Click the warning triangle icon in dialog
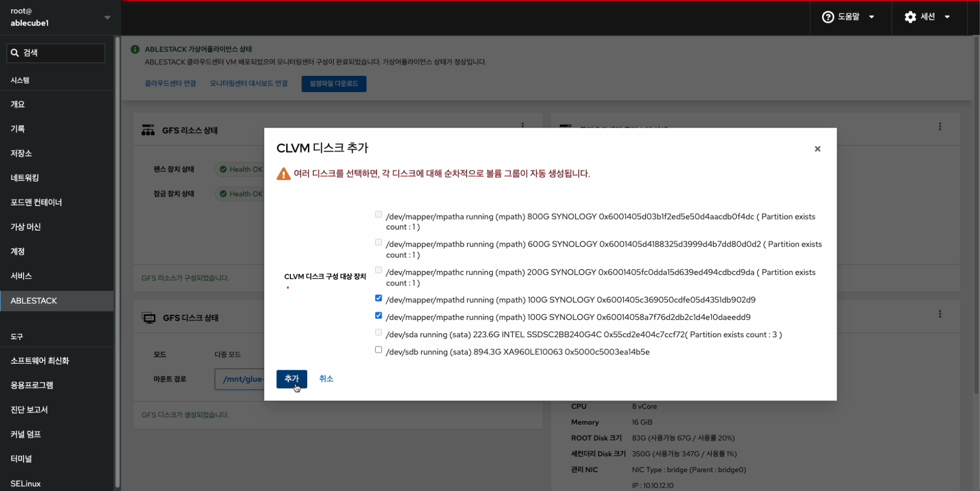980x491 pixels. pyautogui.click(x=284, y=174)
